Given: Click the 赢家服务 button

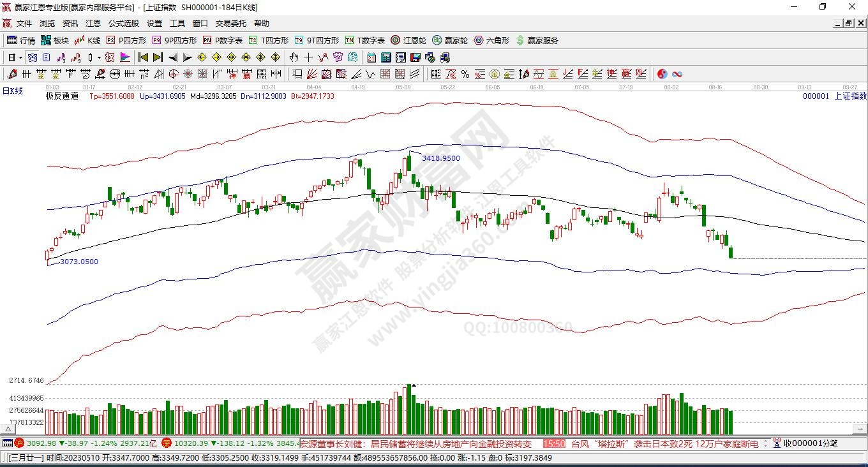Looking at the screenshot, I should (x=537, y=40).
